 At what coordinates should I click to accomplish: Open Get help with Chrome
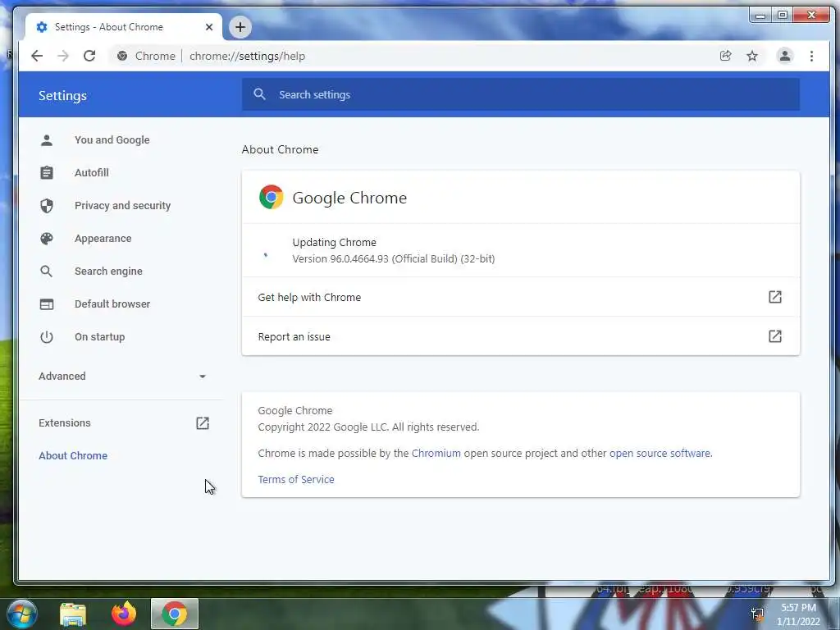(x=521, y=297)
